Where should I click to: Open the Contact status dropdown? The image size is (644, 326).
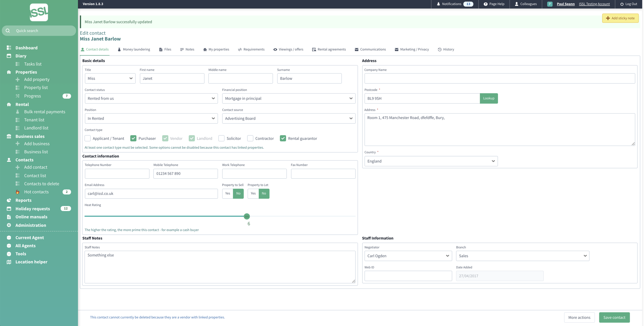151,98
